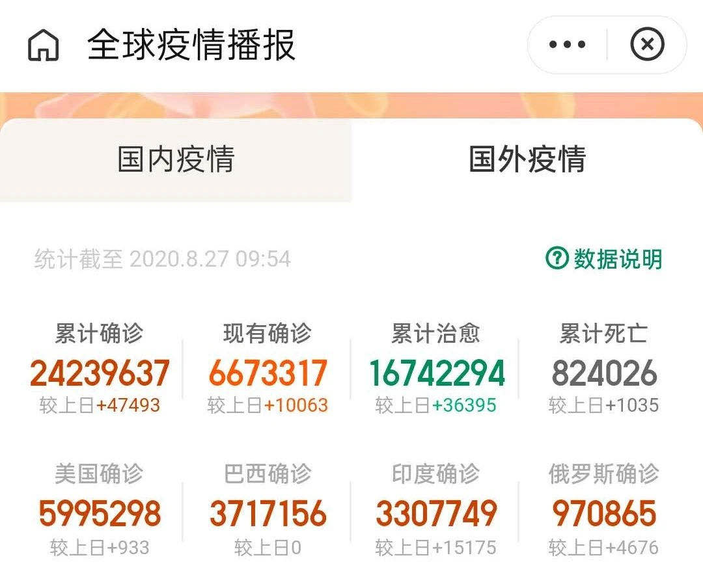Open the 数据说明 link
Viewport: 703px width, 588px height.
pos(617,259)
